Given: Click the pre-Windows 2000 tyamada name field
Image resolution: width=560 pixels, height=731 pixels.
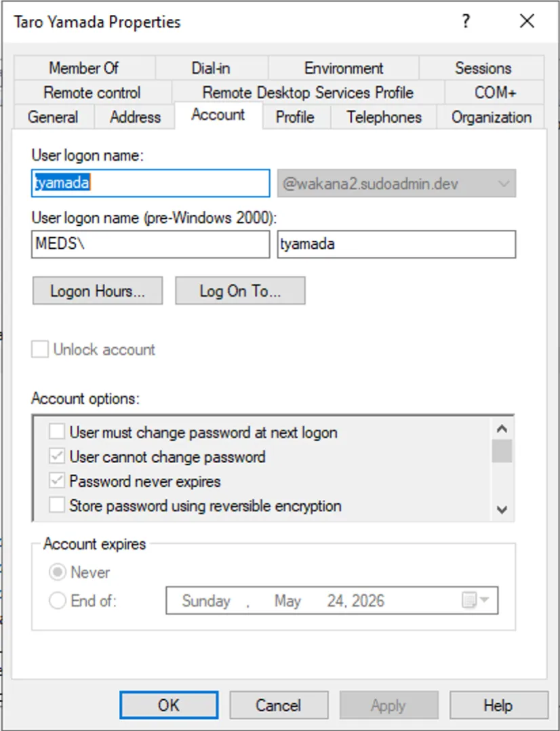Looking at the screenshot, I should [396, 244].
